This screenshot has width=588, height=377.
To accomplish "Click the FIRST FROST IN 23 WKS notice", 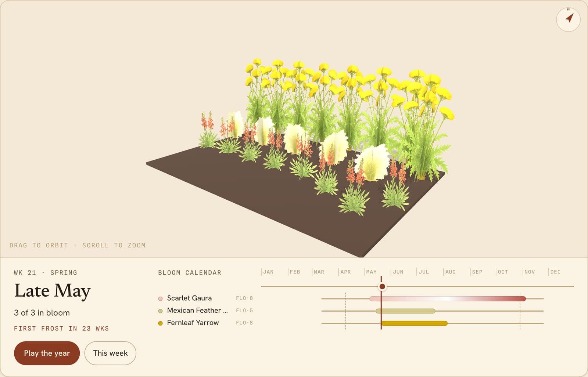I will [x=61, y=329].
